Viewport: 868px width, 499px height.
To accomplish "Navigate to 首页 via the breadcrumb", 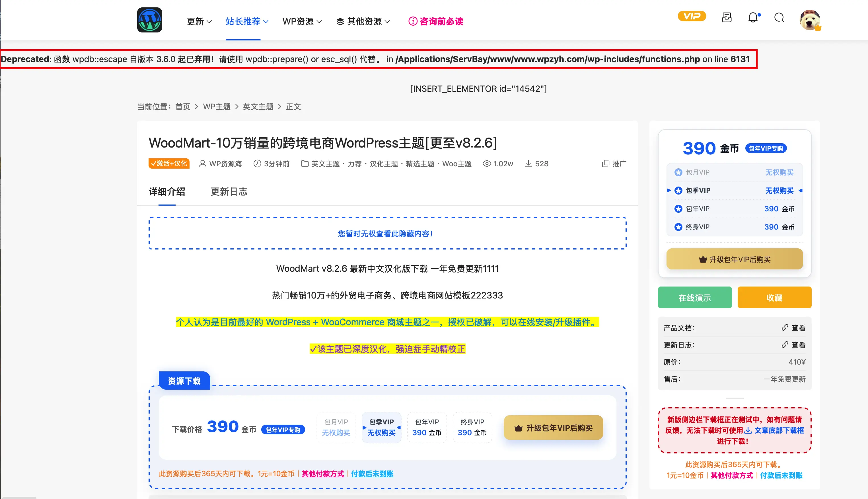I will (x=183, y=107).
